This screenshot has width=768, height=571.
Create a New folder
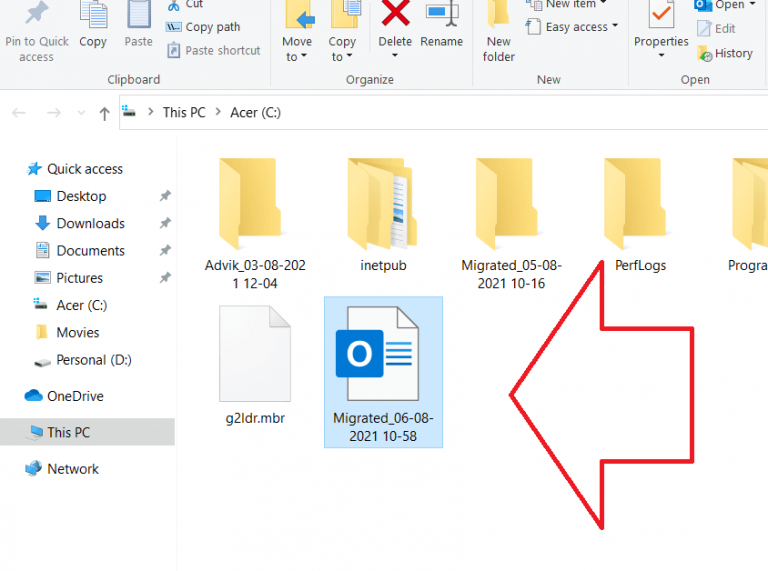(499, 32)
